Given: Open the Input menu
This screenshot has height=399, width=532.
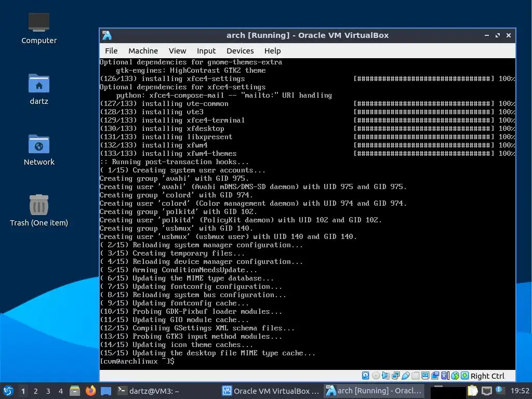Looking at the screenshot, I should 206,51.
